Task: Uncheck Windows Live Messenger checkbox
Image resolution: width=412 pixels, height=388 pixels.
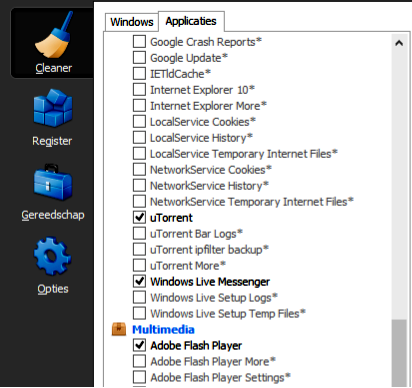Action: tap(139, 281)
